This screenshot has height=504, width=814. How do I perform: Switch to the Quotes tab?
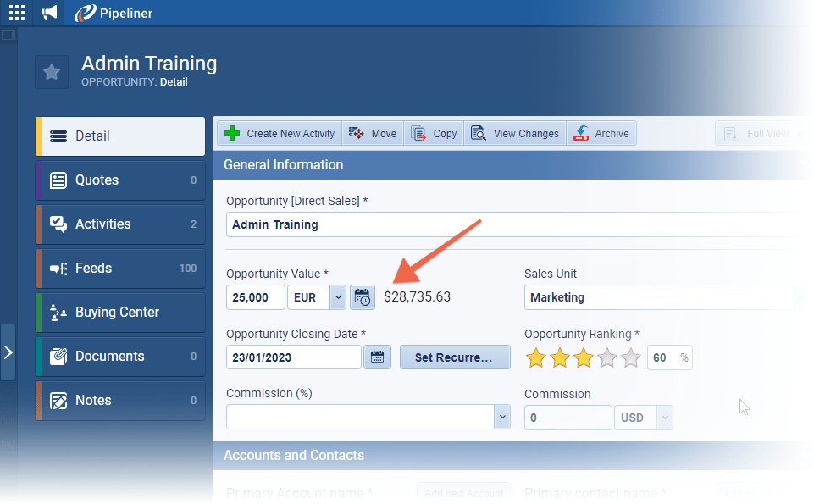tap(120, 180)
